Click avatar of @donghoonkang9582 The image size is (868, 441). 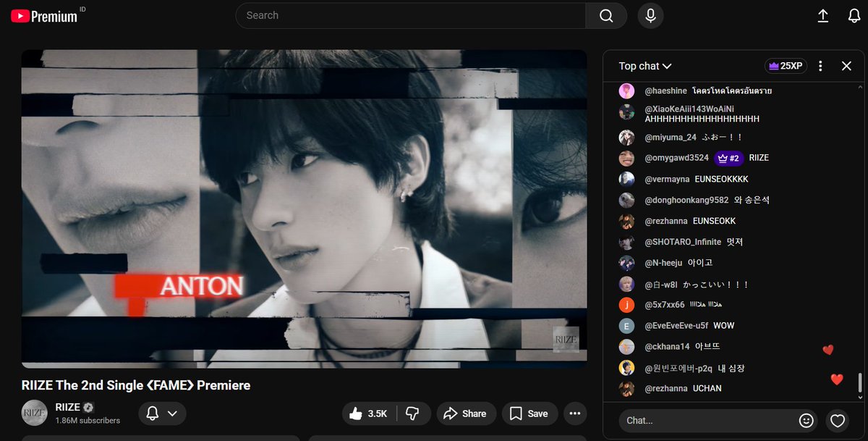(x=626, y=200)
